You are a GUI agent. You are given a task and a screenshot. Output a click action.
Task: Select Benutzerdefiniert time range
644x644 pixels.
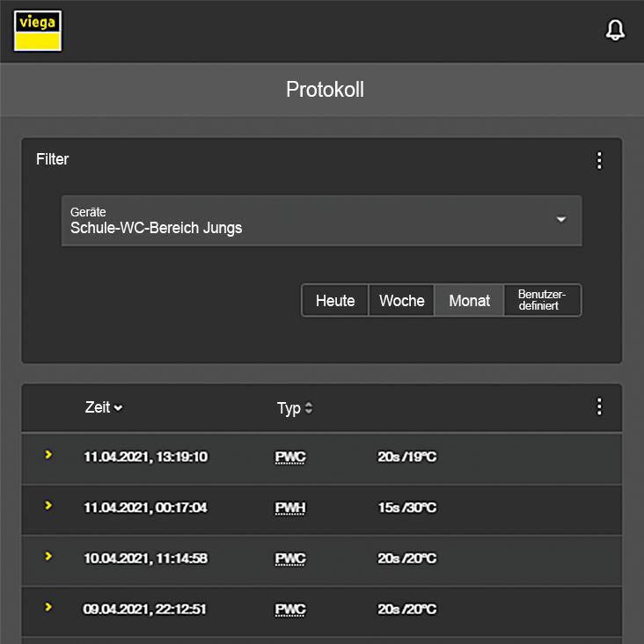[x=542, y=300]
